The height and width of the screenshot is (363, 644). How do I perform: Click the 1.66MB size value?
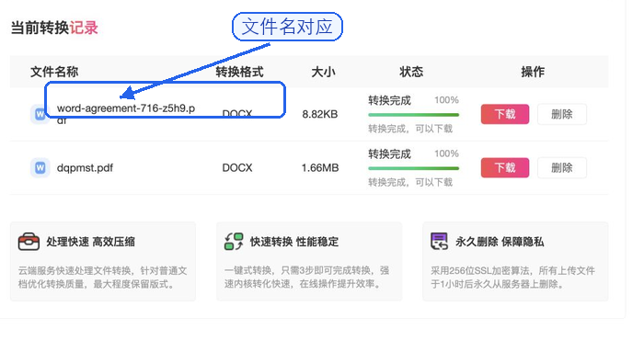[320, 168]
